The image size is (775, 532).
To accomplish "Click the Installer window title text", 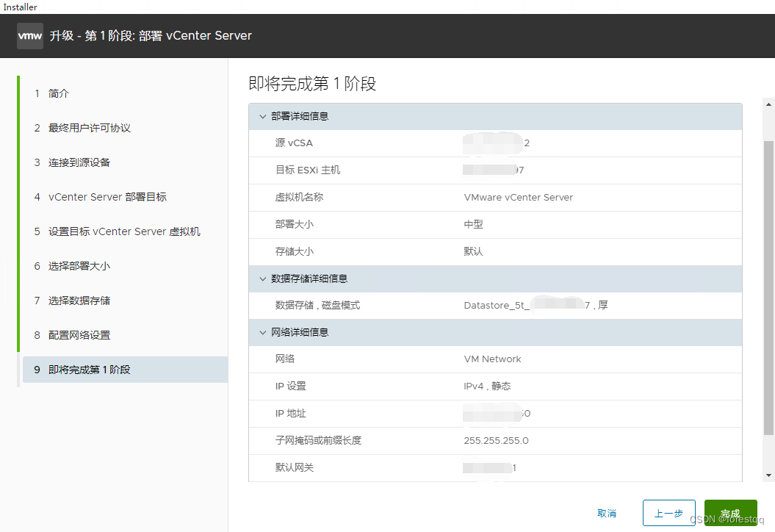I will coord(21,7).
